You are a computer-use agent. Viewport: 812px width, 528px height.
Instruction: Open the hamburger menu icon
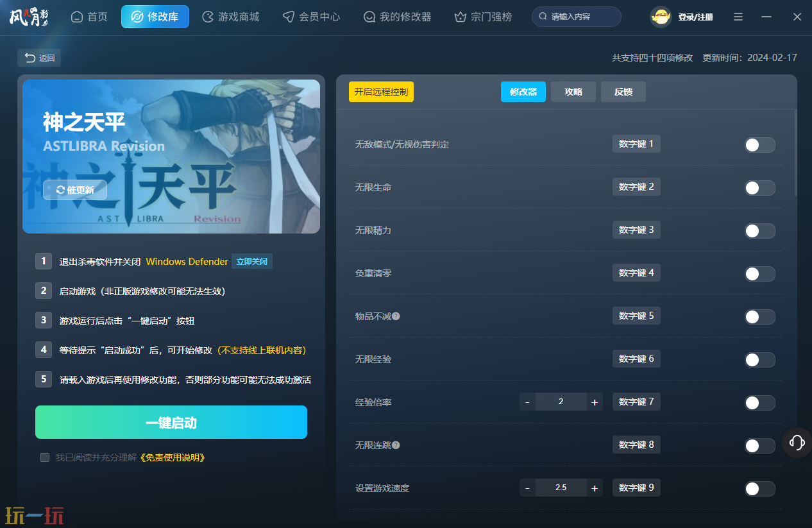738,17
